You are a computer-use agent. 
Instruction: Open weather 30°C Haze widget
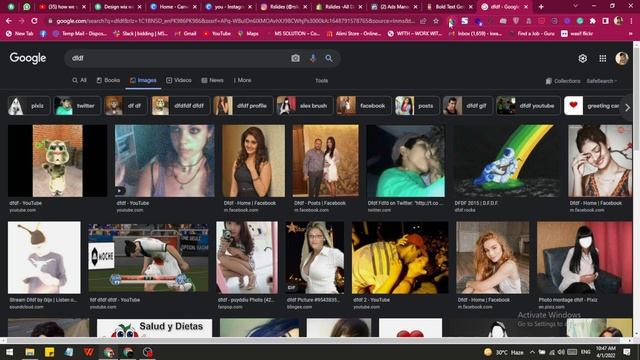point(504,352)
